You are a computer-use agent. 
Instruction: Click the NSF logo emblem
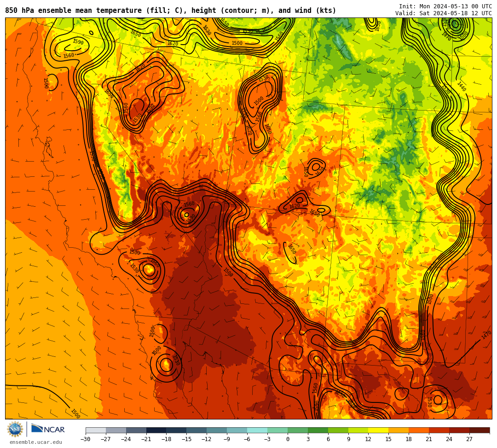(15, 429)
